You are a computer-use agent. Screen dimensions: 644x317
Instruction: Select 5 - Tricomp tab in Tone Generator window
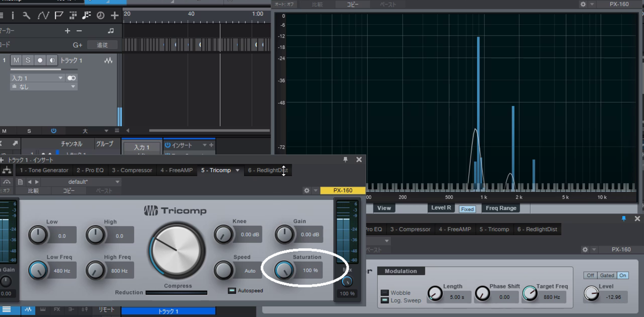(494, 229)
